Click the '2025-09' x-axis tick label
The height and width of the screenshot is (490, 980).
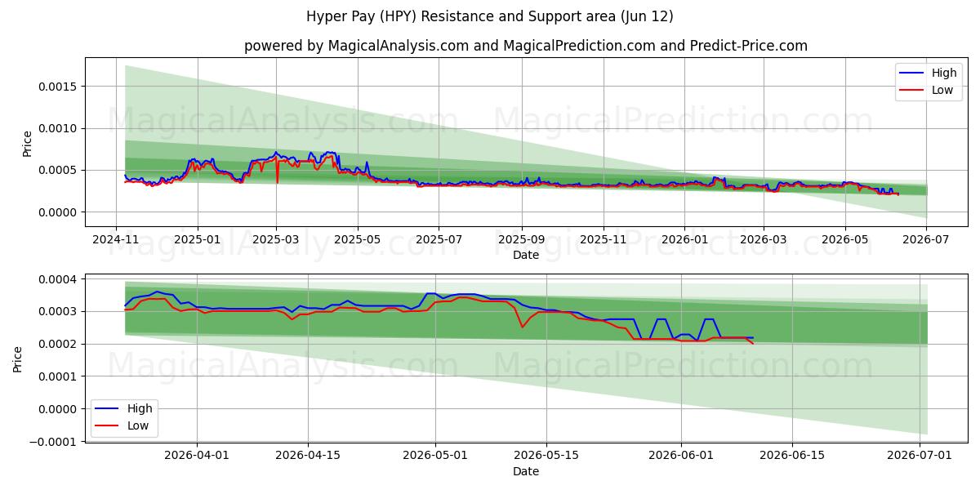521,239
